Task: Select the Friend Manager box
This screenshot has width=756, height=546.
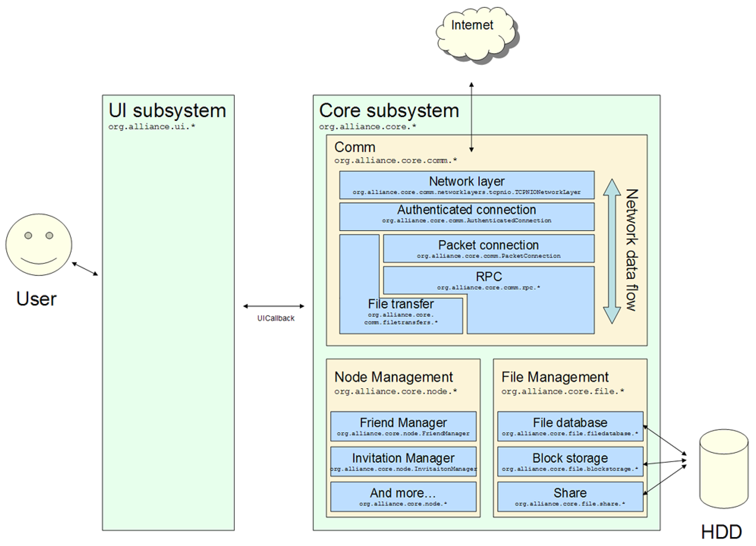Action: [403, 426]
